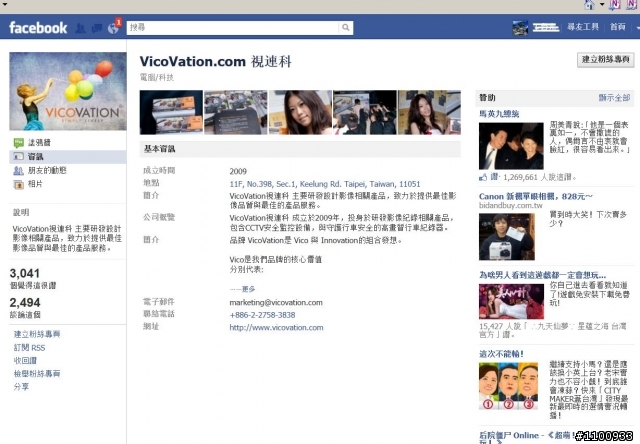Open the messages icon in Facebook header

tap(97, 28)
